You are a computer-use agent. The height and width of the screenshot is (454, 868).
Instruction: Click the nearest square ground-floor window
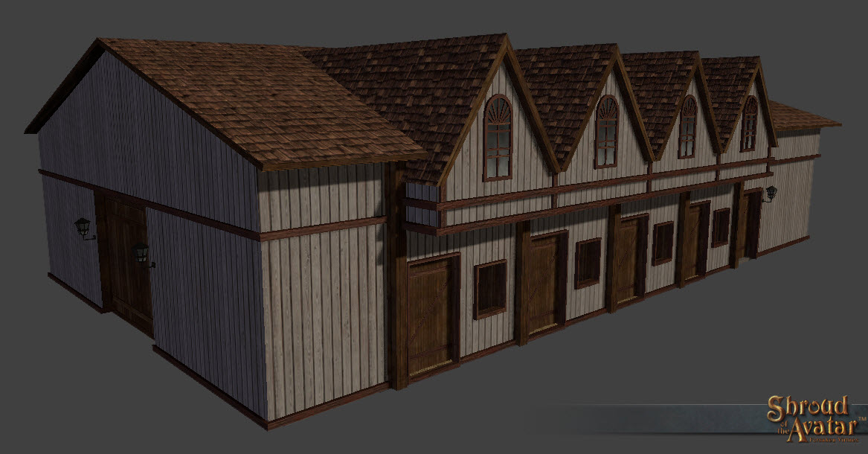tap(489, 289)
